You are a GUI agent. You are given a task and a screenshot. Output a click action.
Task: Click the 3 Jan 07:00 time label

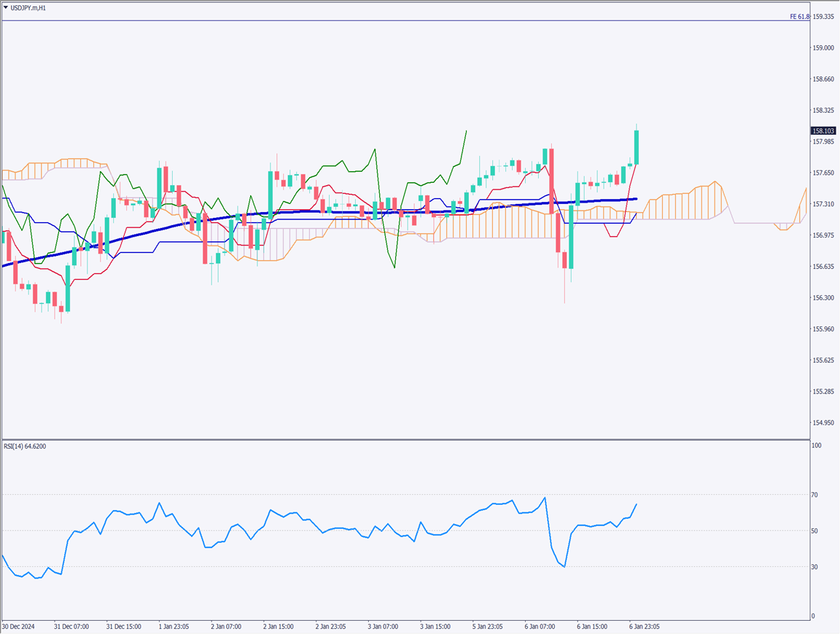(x=383, y=626)
